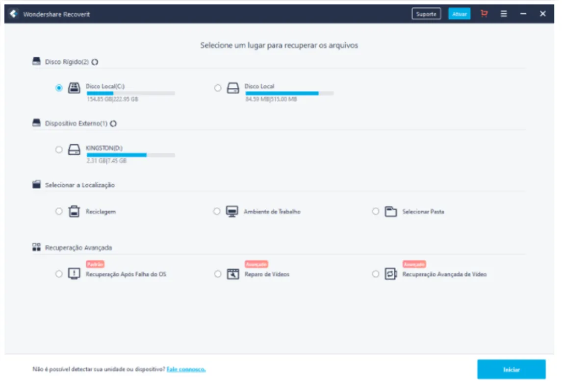Click the Dispositivo Externo section icon
Screen dimensions: 562x392
(x=37, y=123)
